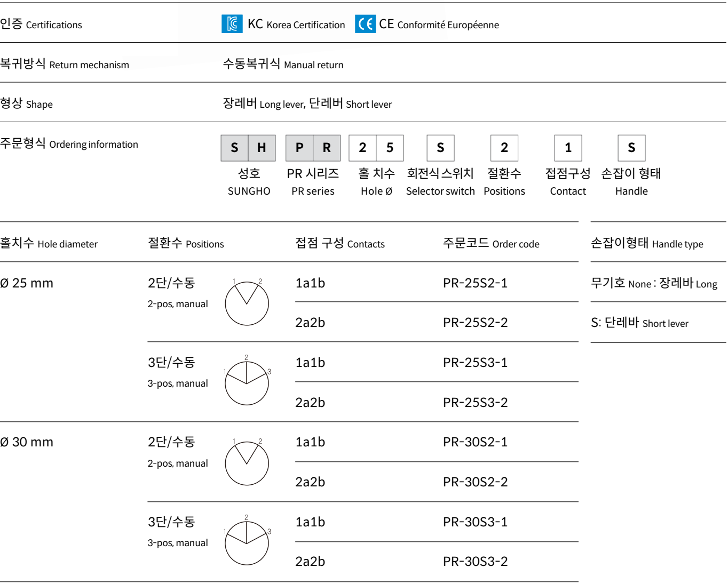Click the KC Korea Certification logo icon

pos(232,24)
